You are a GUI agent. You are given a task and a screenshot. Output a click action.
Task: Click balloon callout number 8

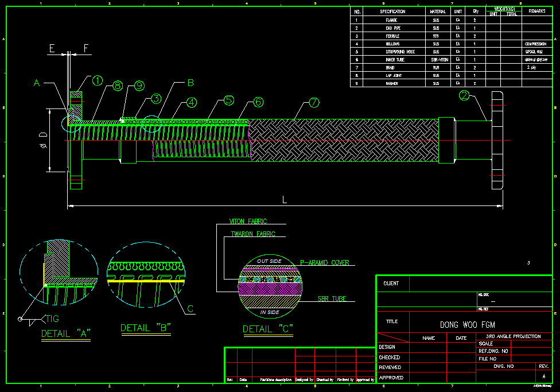point(118,86)
